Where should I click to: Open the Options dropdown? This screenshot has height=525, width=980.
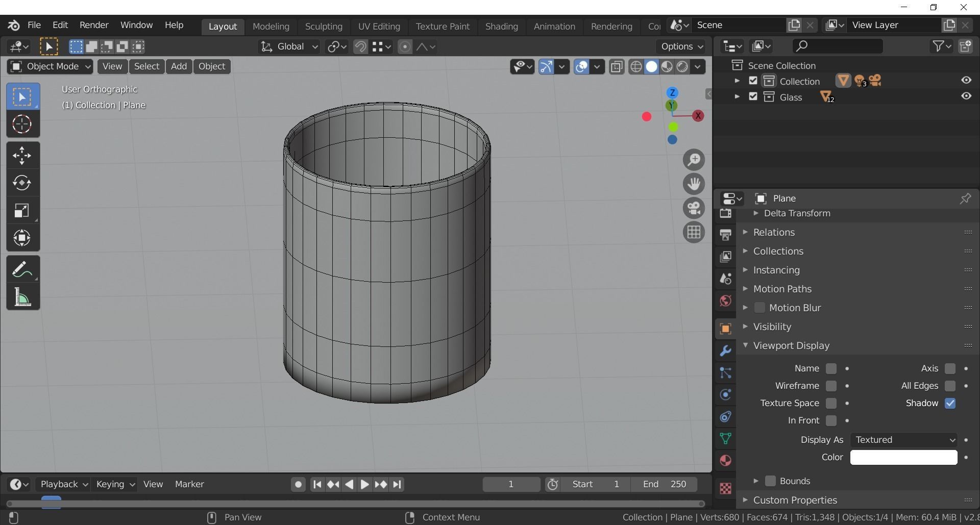pyautogui.click(x=682, y=47)
